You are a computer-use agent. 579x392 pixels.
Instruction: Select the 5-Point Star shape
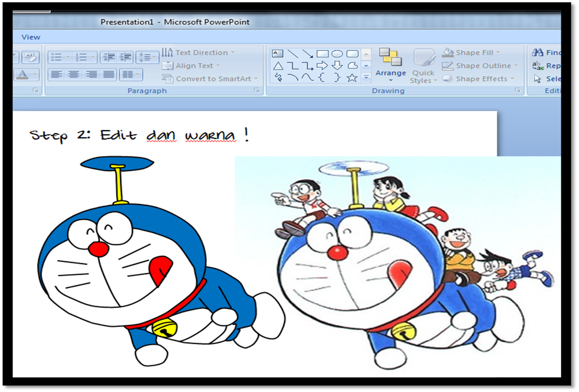[x=352, y=77]
